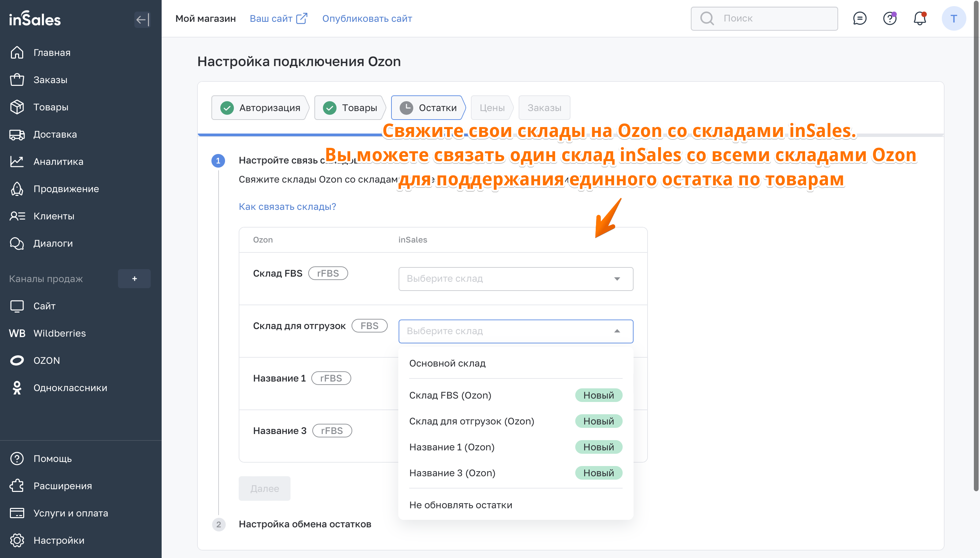Open Одноклассники channel
The image size is (980, 558).
[x=70, y=387]
